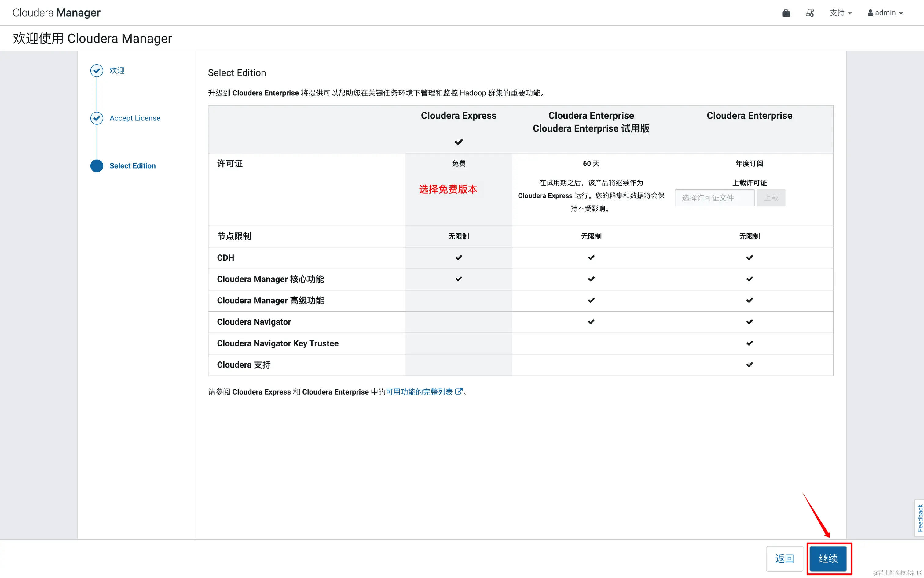Click the CDH row label

225,258
